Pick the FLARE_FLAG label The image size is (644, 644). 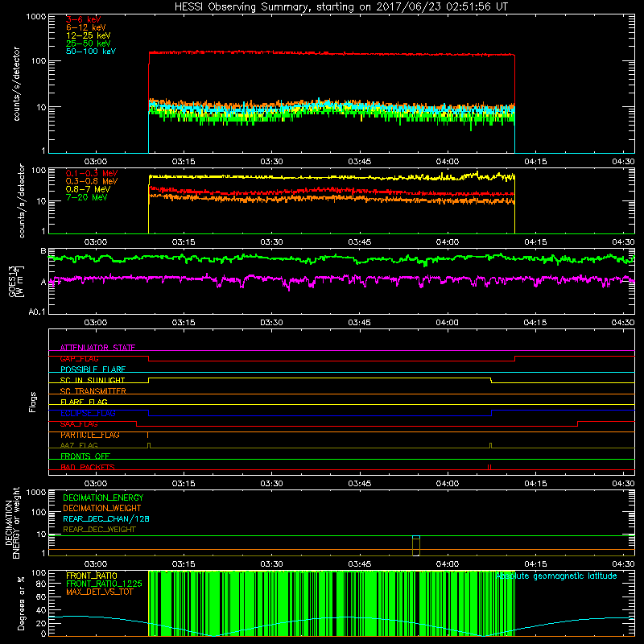pos(84,402)
